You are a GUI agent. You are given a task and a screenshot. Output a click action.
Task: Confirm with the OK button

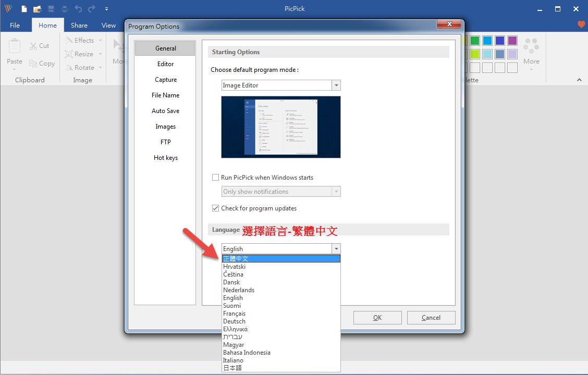coord(377,318)
